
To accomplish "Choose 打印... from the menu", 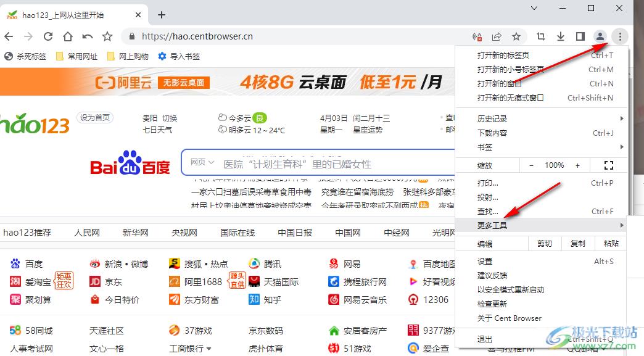I will (542, 183).
